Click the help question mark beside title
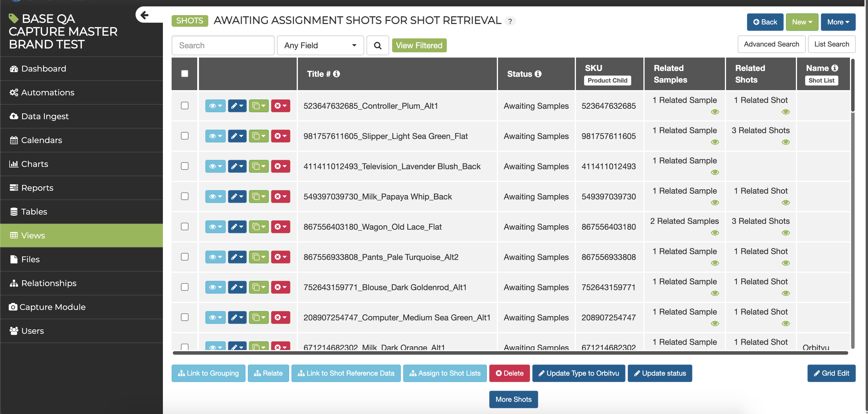This screenshot has width=868, height=414. 510,21
